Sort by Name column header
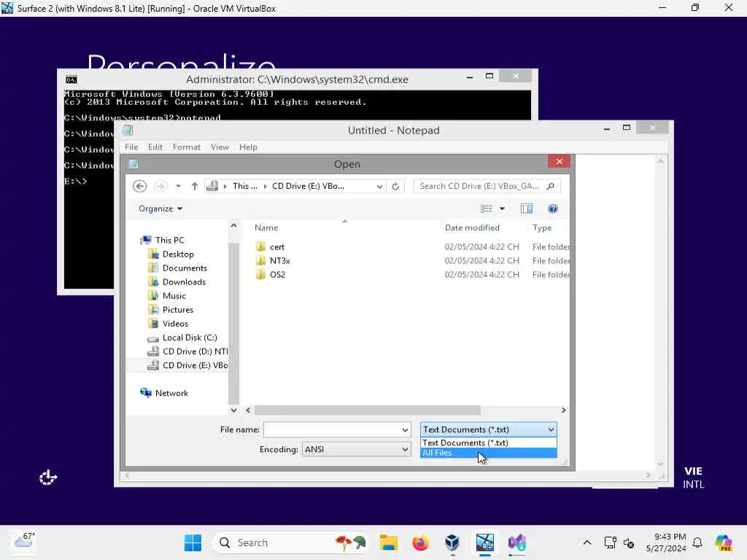 point(266,227)
